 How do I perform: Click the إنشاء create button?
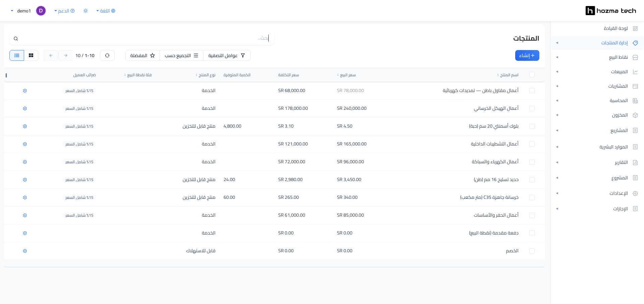pyautogui.click(x=527, y=55)
